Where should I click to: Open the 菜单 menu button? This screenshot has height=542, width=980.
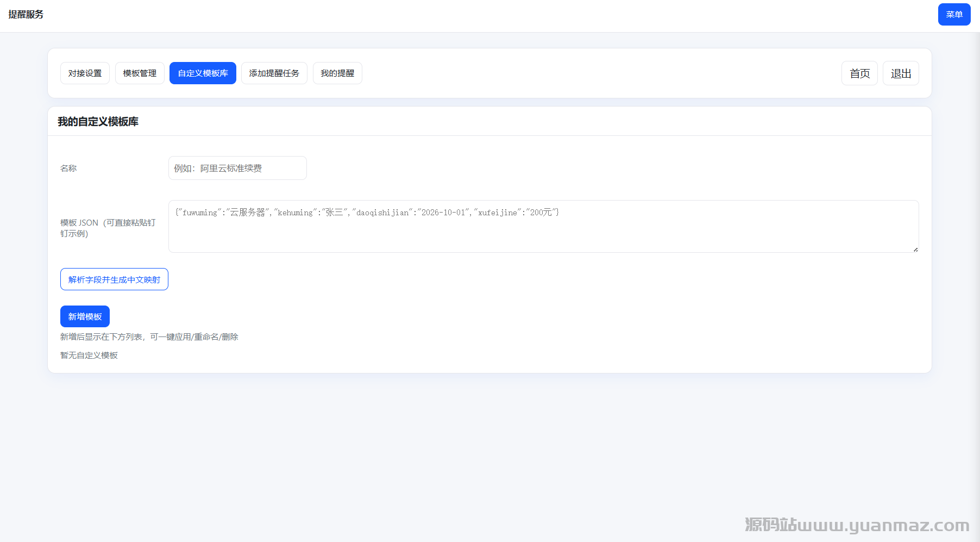tap(954, 15)
